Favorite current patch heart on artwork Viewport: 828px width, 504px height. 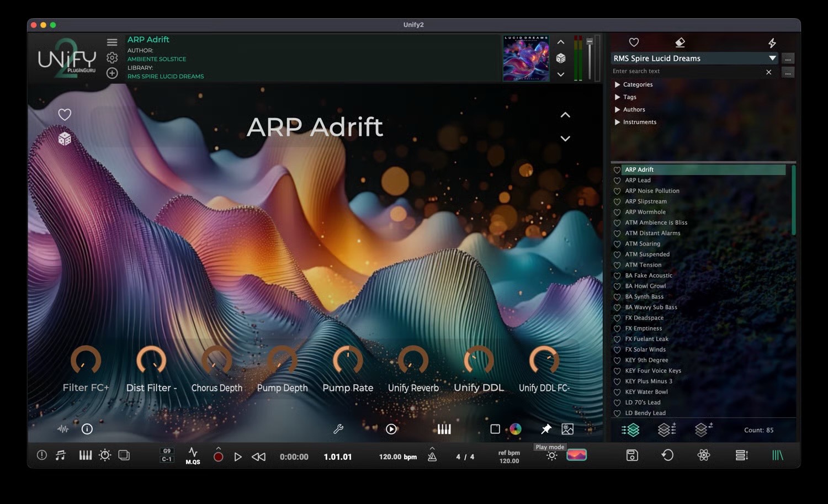click(65, 115)
